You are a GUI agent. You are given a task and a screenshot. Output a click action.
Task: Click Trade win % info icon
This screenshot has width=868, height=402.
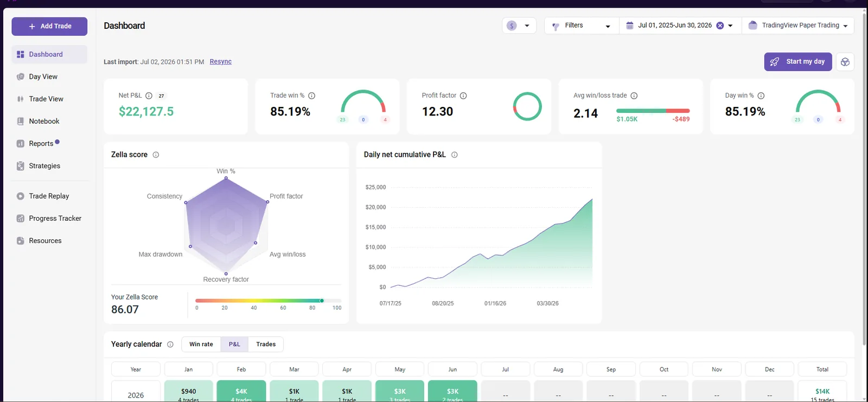tap(312, 95)
